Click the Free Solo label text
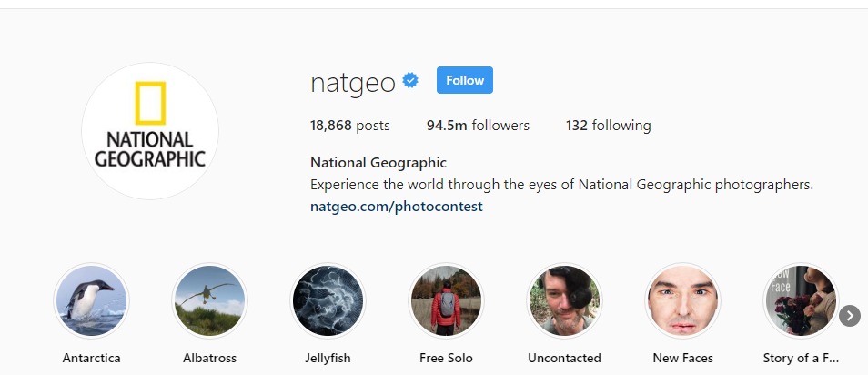868x375 pixels. click(x=446, y=358)
